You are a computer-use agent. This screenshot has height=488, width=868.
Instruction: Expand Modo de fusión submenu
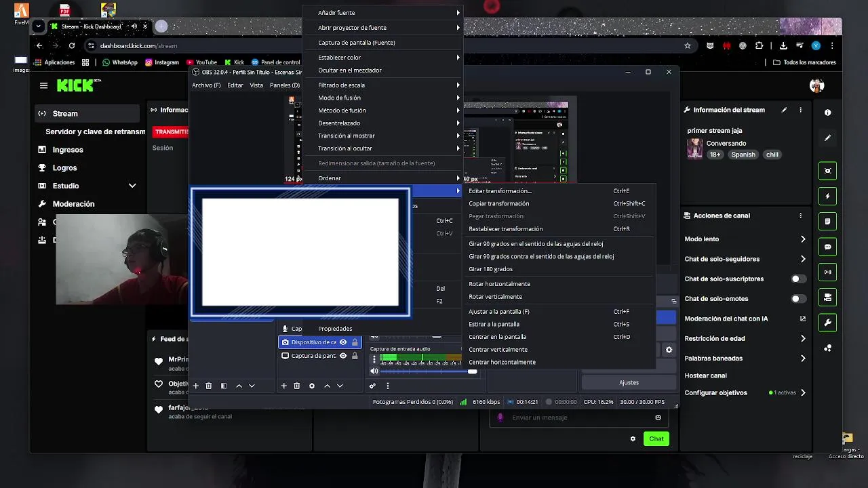point(383,98)
